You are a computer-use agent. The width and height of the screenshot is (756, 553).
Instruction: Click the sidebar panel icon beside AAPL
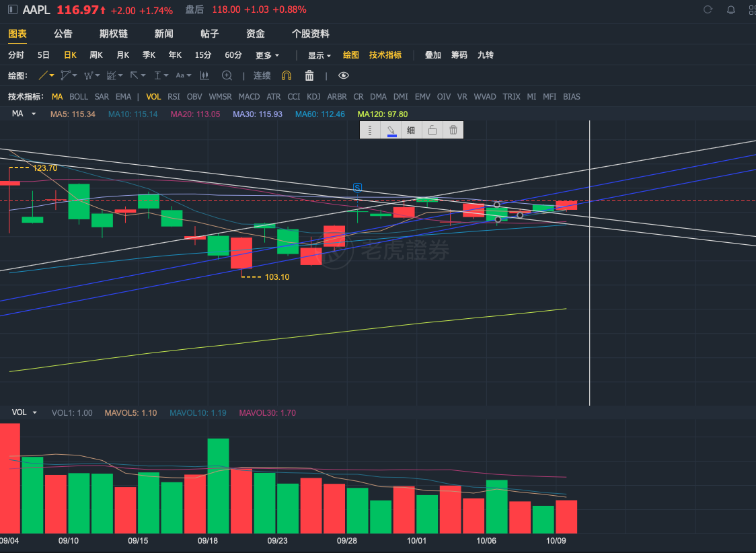coord(13,9)
